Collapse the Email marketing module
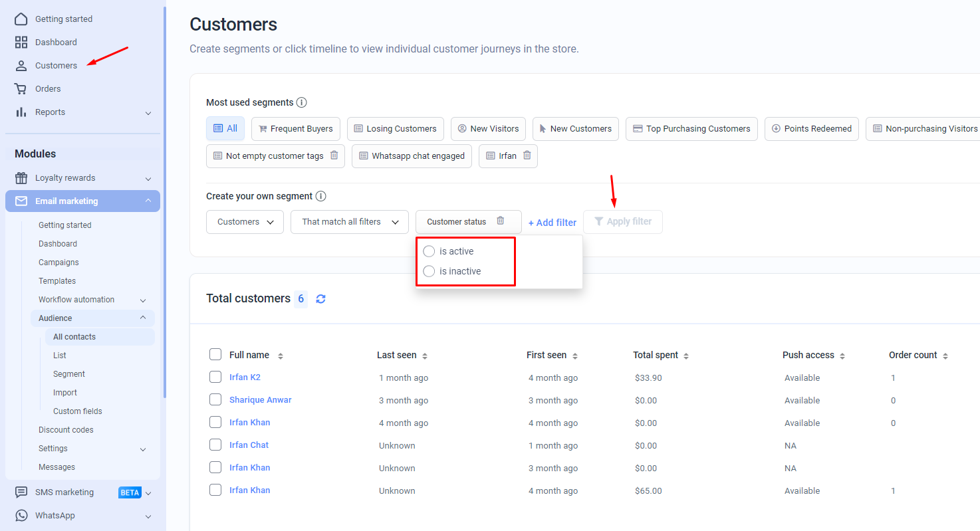Viewport: 980px width, 531px height. [x=148, y=201]
